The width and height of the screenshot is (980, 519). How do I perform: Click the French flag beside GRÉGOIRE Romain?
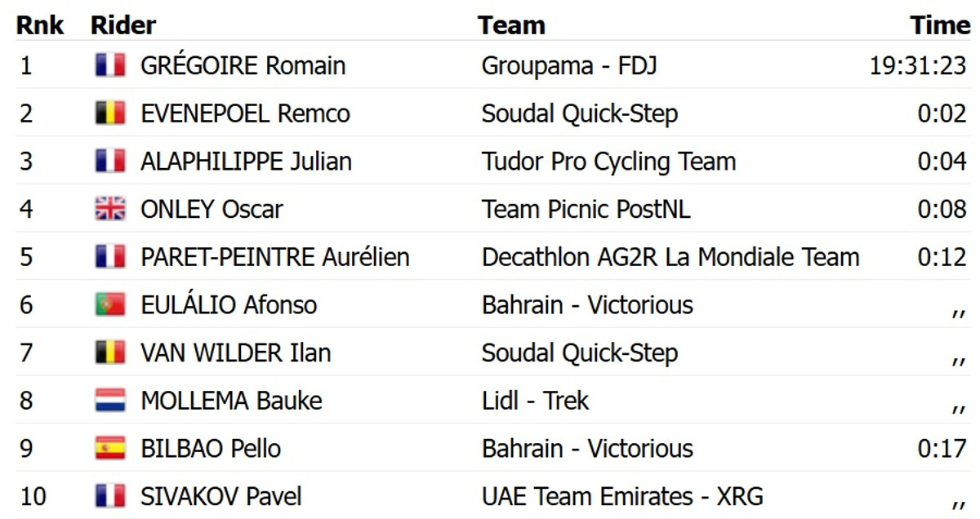coord(110,65)
